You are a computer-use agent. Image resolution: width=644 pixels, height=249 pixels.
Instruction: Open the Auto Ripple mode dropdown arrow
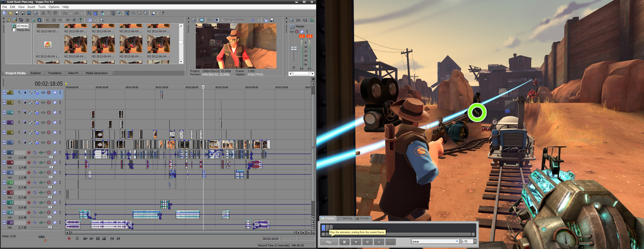pyautogui.click(x=108, y=13)
